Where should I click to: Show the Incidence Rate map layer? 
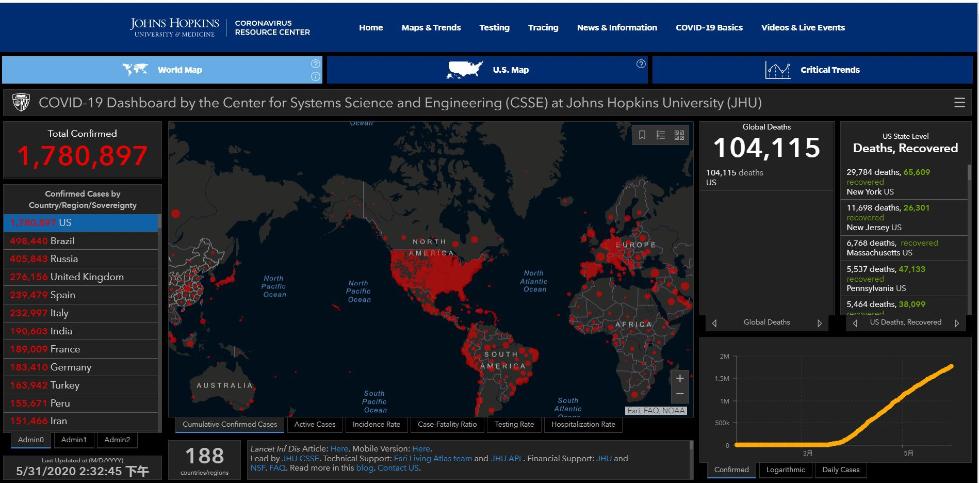(x=376, y=425)
